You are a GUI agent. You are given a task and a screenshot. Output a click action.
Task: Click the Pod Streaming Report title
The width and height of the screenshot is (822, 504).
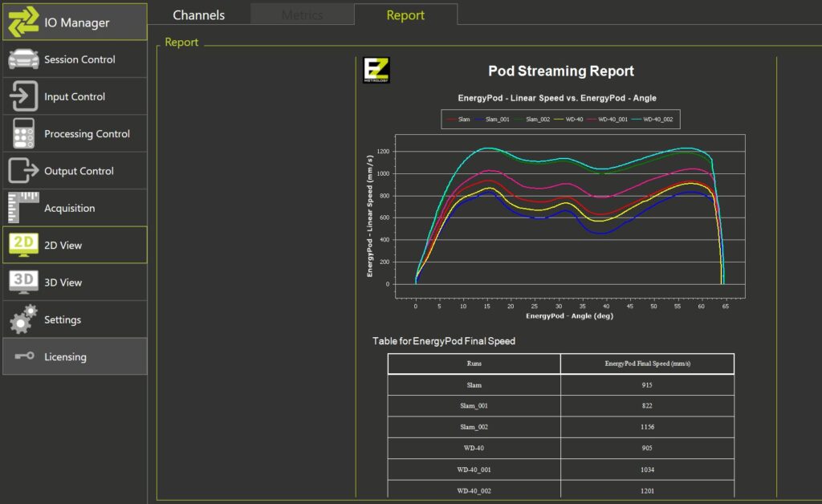pyautogui.click(x=561, y=71)
